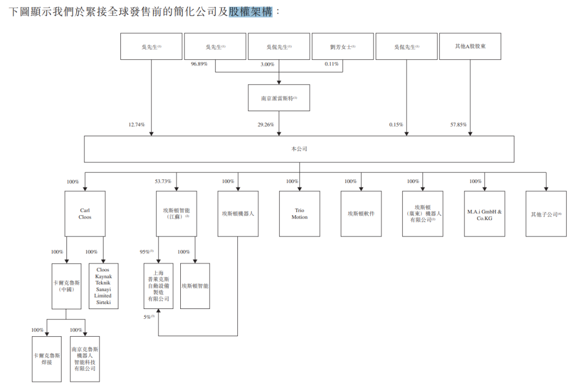588x388 pixels.
Task: Click the highlighted 股權架構 text in the heading
Action: pyautogui.click(x=250, y=11)
